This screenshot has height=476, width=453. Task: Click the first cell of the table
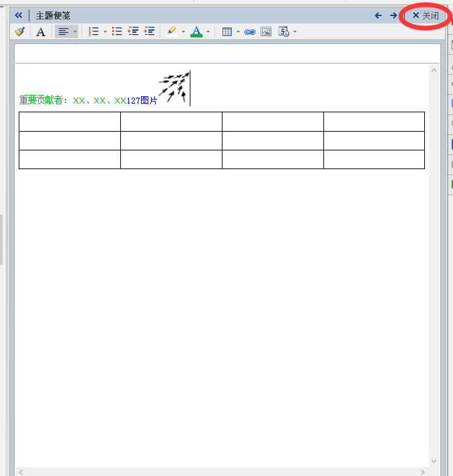(x=69, y=122)
